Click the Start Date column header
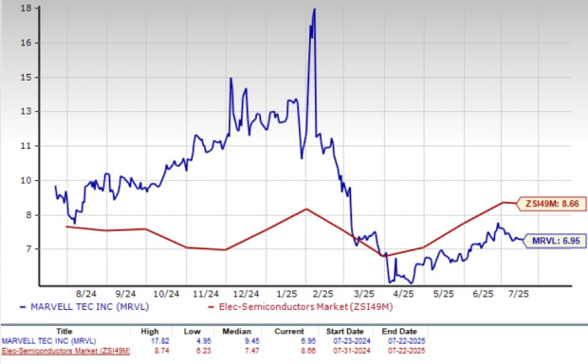 pos(344,332)
